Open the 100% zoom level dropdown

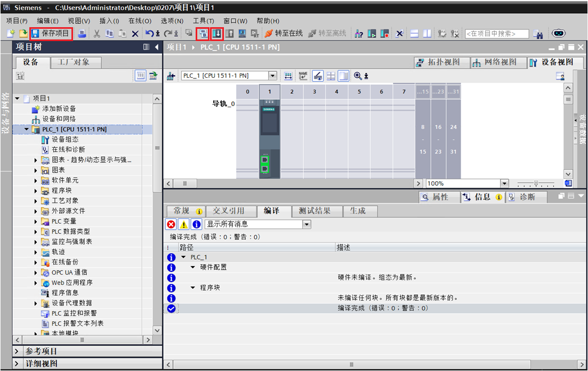point(504,183)
